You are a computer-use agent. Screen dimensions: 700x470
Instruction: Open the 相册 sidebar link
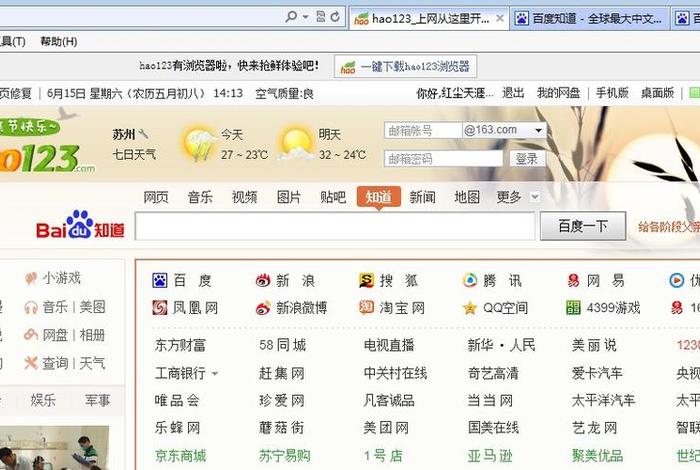pyautogui.click(x=92, y=335)
